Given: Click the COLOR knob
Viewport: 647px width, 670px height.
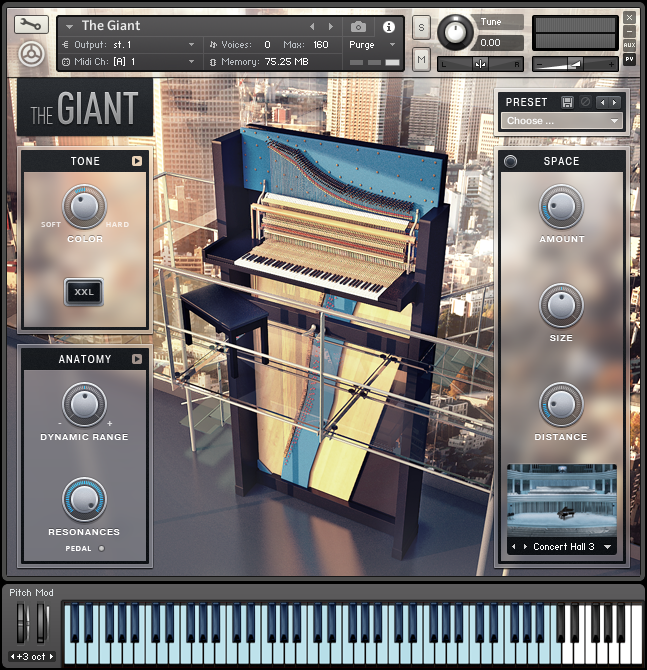Looking at the screenshot, I should 85,207.
